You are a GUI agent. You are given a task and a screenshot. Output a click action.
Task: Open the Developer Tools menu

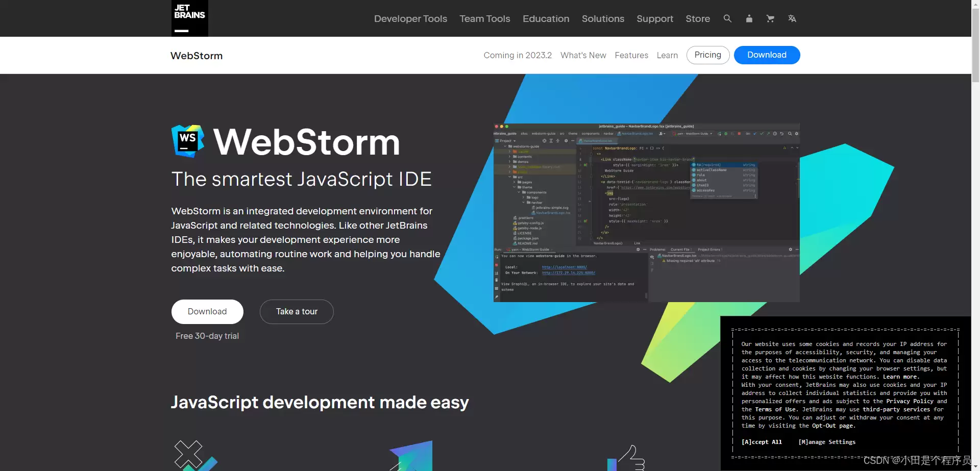pos(410,18)
